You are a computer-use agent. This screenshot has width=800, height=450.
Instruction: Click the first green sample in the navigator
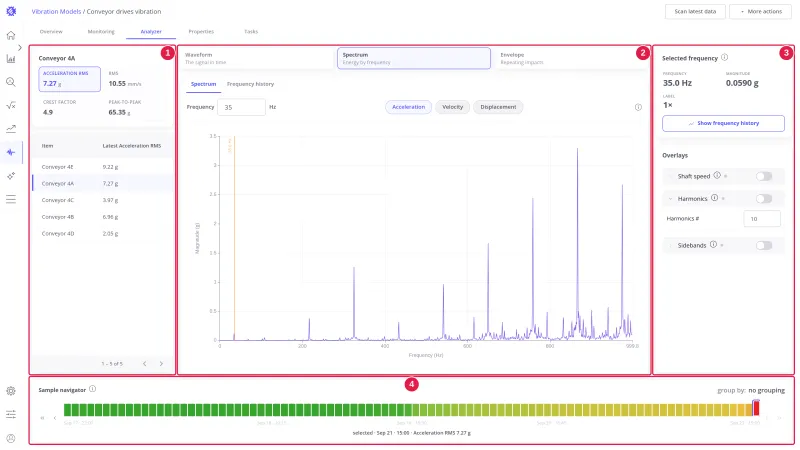[67, 409]
